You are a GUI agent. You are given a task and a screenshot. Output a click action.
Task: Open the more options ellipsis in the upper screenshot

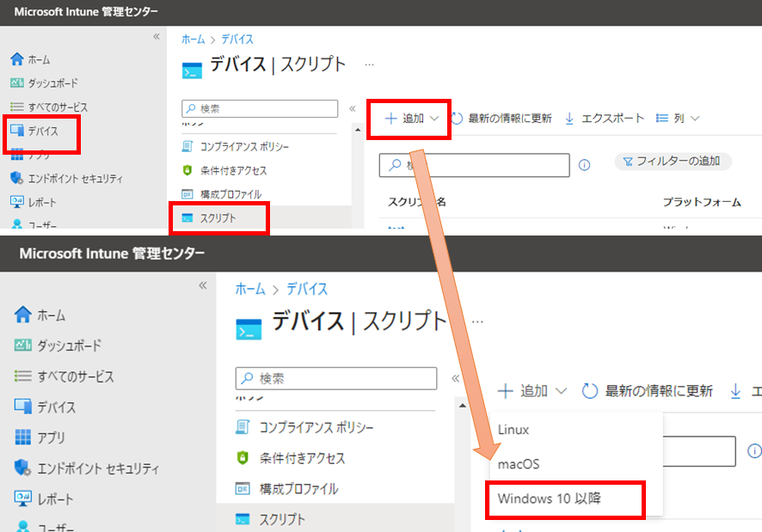[369, 64]
